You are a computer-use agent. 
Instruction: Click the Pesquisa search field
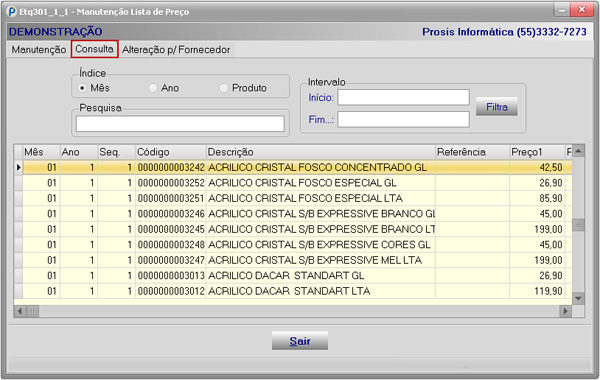click(x=180, y=124)
